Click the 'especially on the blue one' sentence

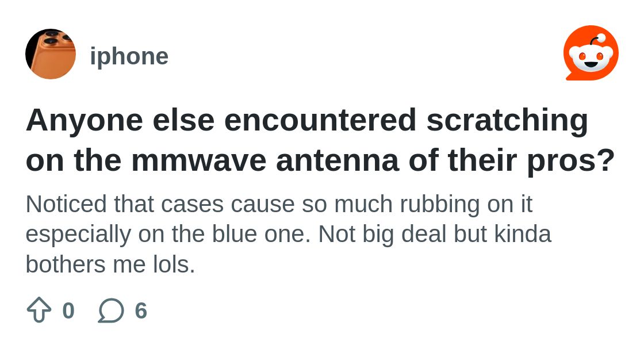tap(168, 235)
